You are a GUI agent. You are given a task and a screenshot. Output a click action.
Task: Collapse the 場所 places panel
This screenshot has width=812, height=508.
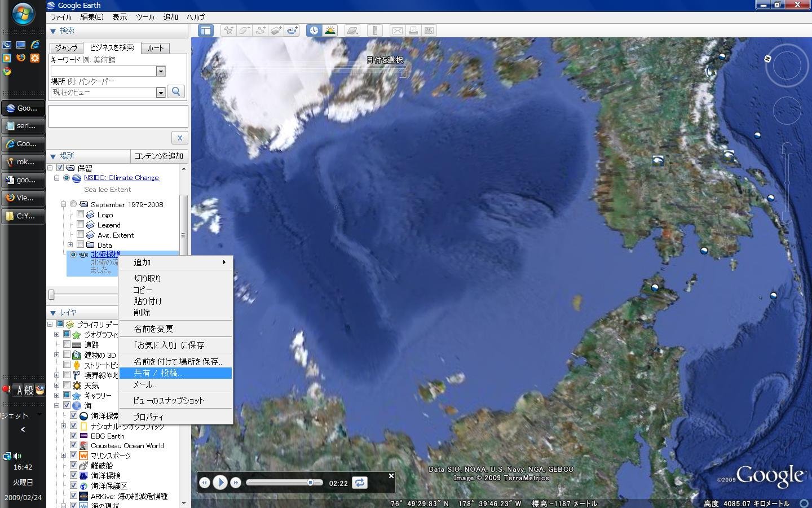coord(53,156)
